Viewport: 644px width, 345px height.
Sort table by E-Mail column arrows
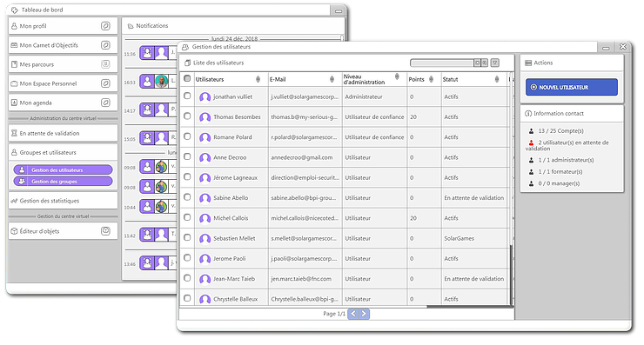332,79
